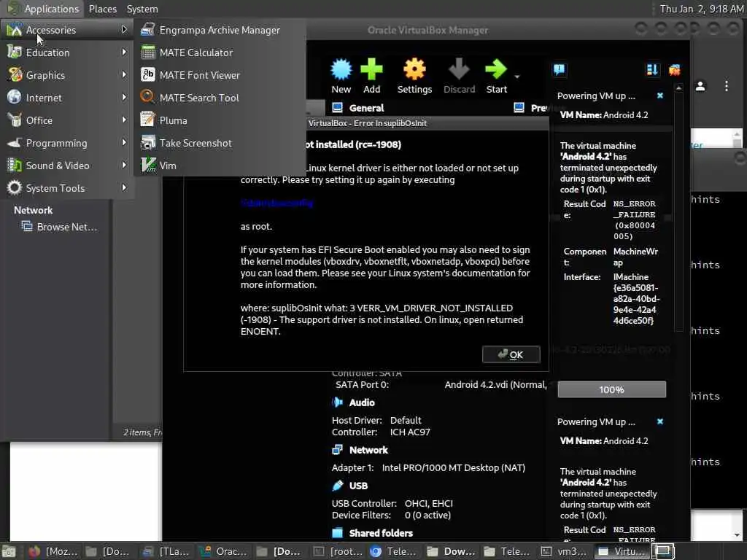The height and width of the screenshot is (560, 747).
Task: Expand the Accessories submenu arrow
Action: pyautogui.click(x=124, y=29)
